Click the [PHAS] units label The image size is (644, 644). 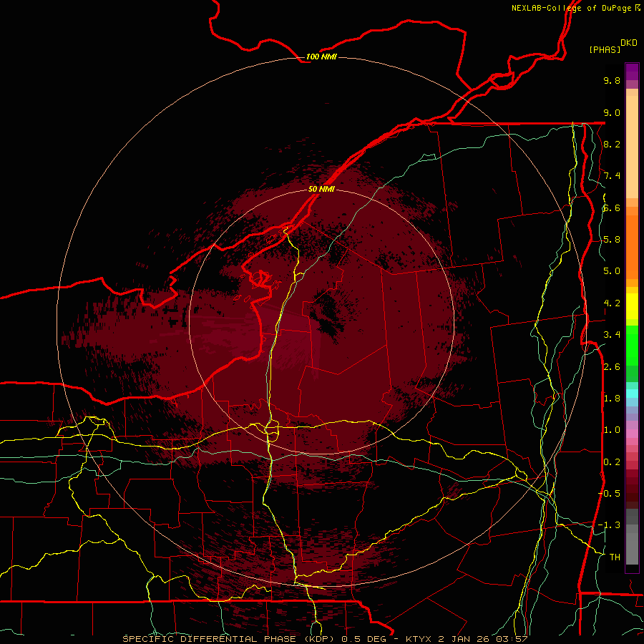(605, 49)
